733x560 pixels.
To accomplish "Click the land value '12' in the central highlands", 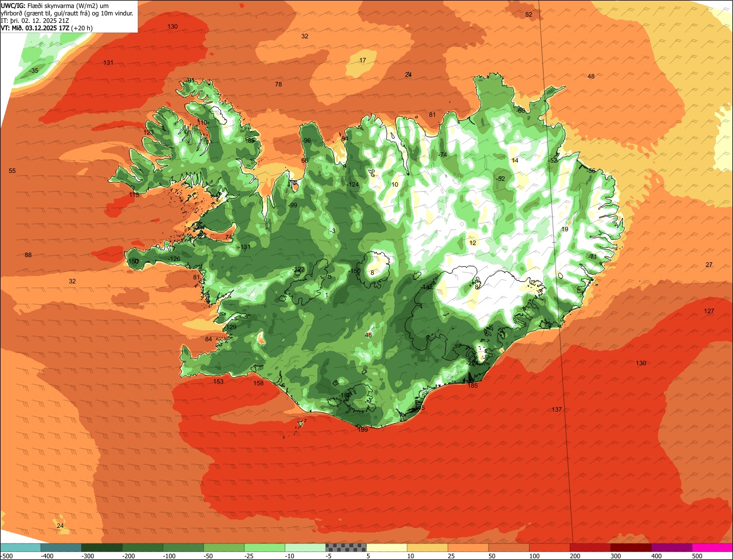I will pos(472,243).
